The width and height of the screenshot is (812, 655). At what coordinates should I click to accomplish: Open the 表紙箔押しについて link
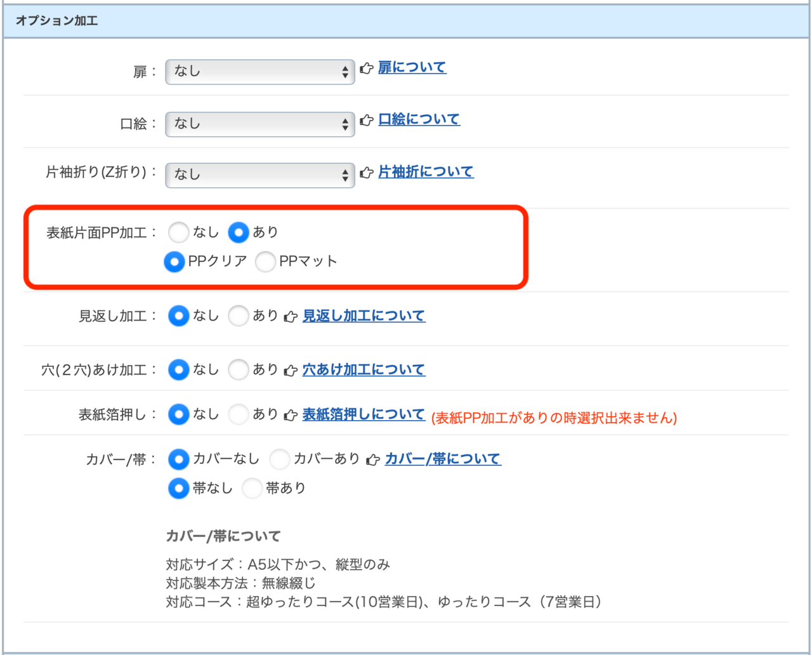(363, 414)
